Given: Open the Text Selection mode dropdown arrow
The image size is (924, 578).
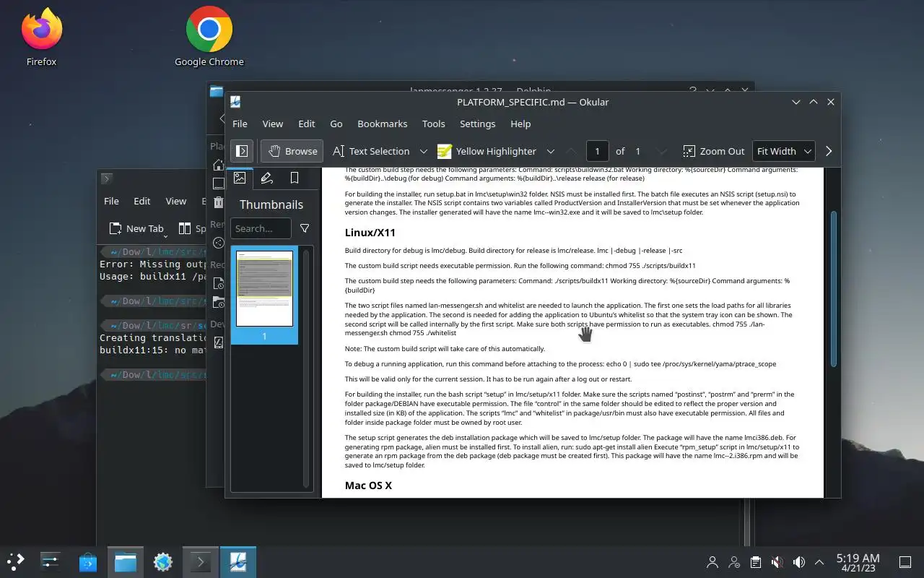Looking at the screenshot, I should click(x=424, y=151).
